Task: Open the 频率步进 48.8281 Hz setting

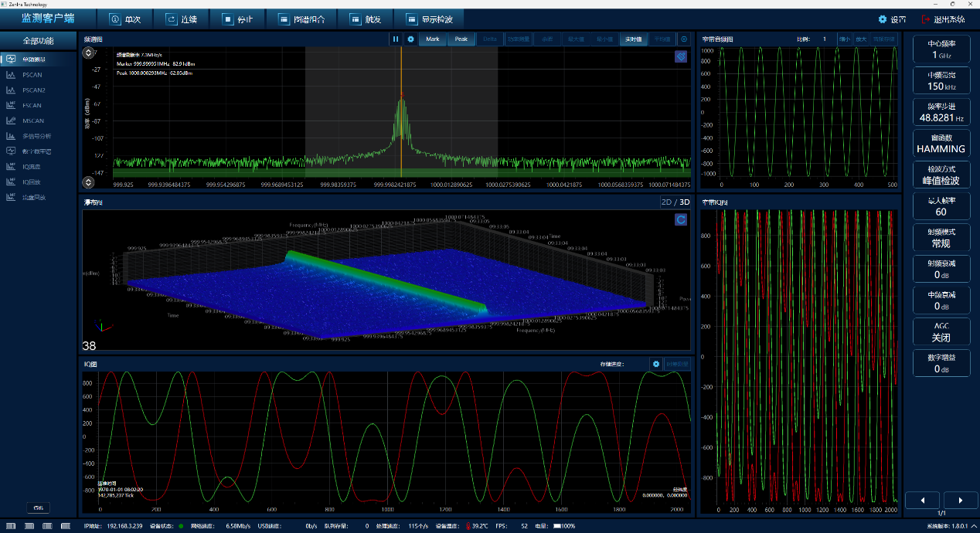Action: (x=941, y=112)
